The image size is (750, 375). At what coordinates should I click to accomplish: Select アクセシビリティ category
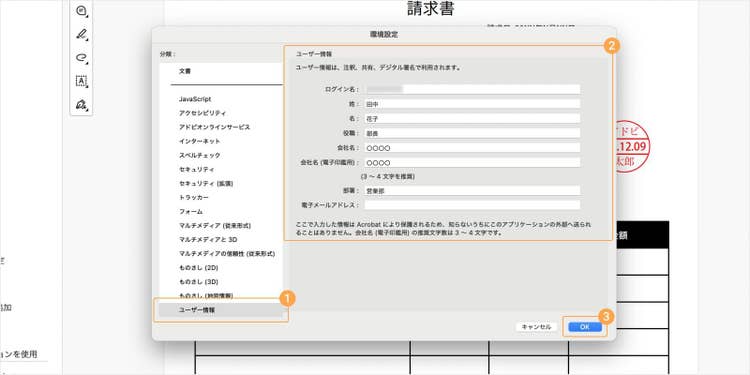[202, 113]
